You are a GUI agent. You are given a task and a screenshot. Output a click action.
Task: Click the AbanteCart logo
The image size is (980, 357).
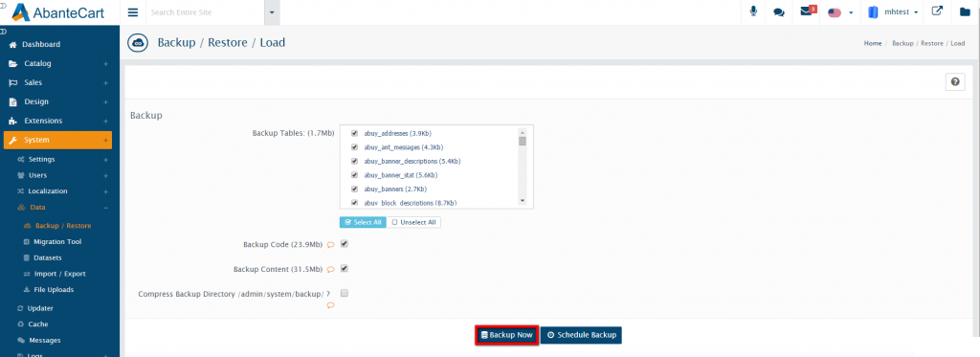click(57, 11)
